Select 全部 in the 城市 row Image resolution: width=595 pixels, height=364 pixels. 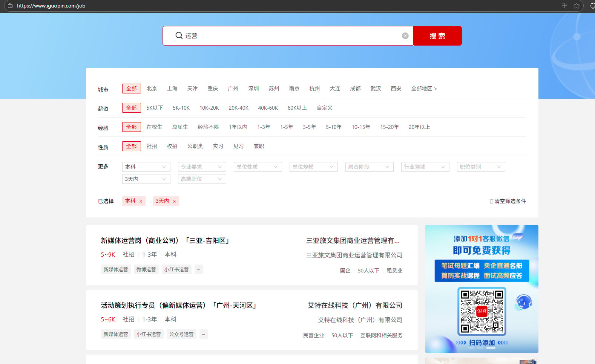pyautogui.click(x=132, y=89)
